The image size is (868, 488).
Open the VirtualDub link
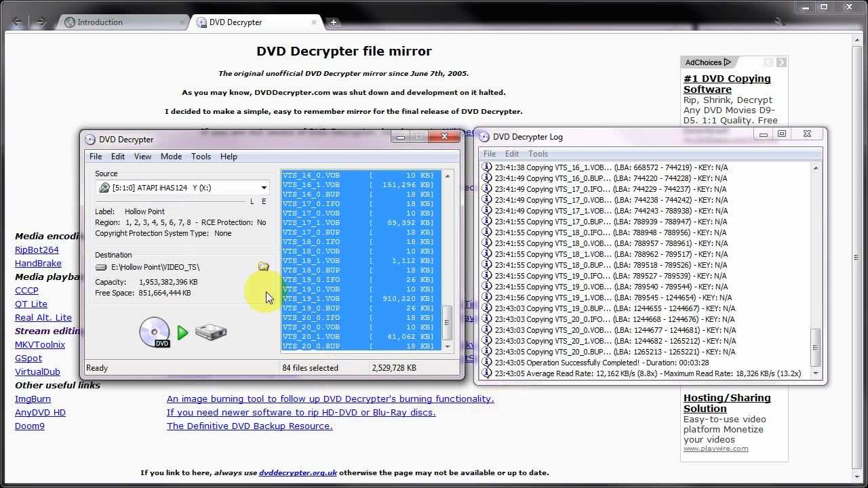(x=37, y=372)
